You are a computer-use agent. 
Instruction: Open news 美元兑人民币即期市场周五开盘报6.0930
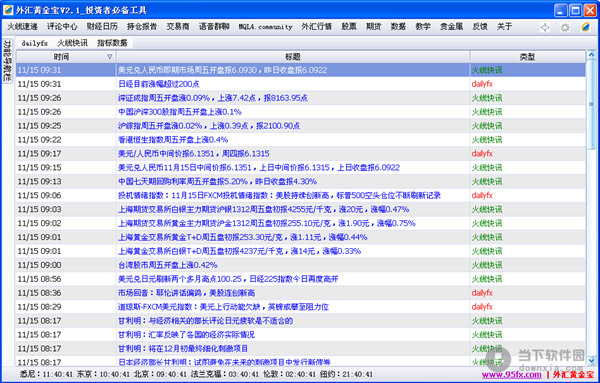tap(222, 70)
